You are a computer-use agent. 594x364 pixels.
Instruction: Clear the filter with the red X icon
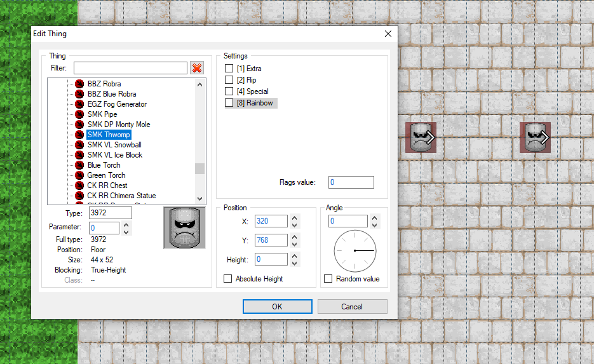click(196, 68)
